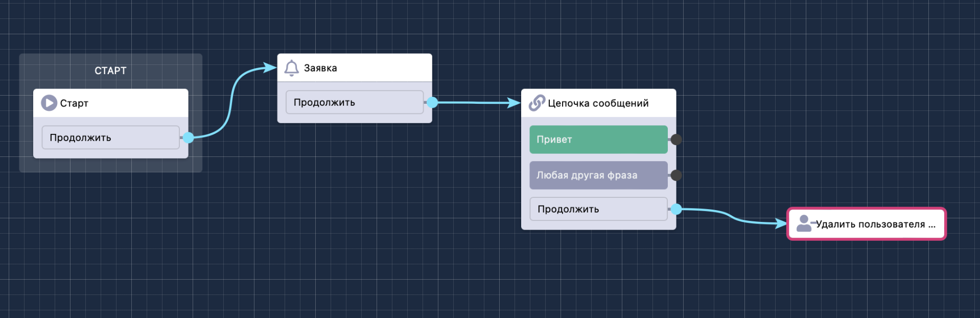Image resolution: width=980 pixels, height=318 pixels.
Task: Click the play icon in Старт block
Action: pos(49,103)
